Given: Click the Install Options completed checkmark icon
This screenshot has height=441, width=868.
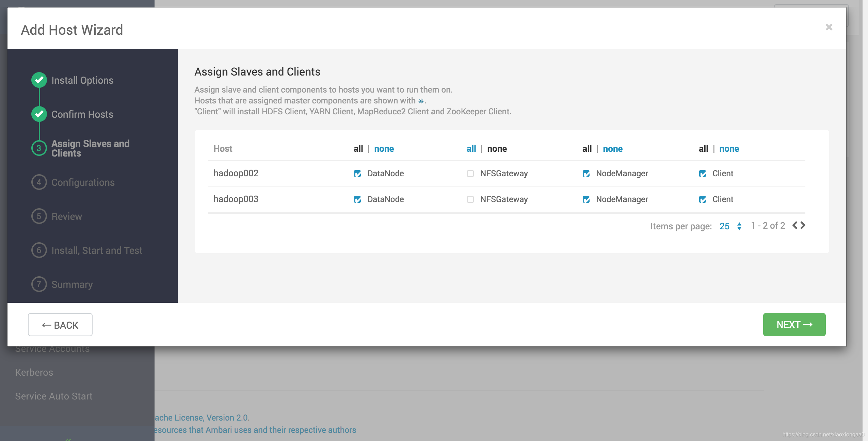Looking at the screenshot, I should pyautogui.click(x=39, y=80).
